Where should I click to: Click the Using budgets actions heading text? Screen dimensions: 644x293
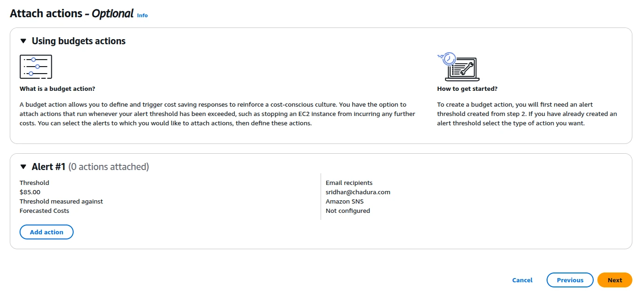point(79,41)
